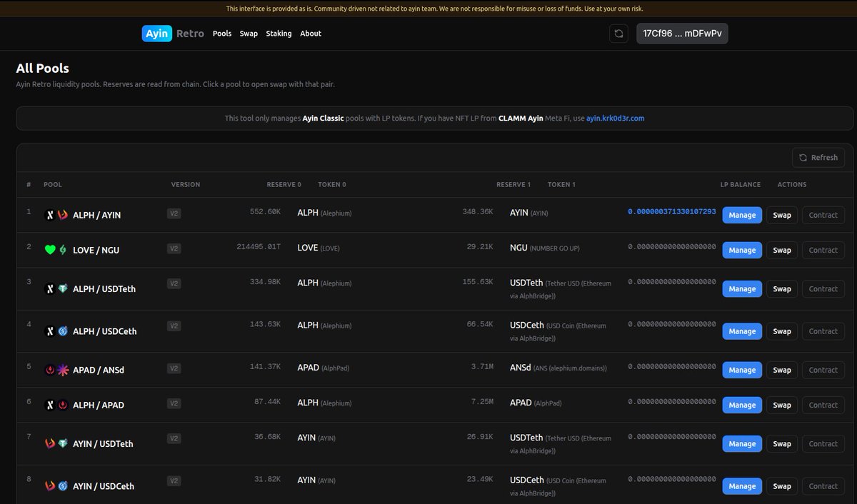Manage the AYIN / USDCeth pool

tap(742, 486)
